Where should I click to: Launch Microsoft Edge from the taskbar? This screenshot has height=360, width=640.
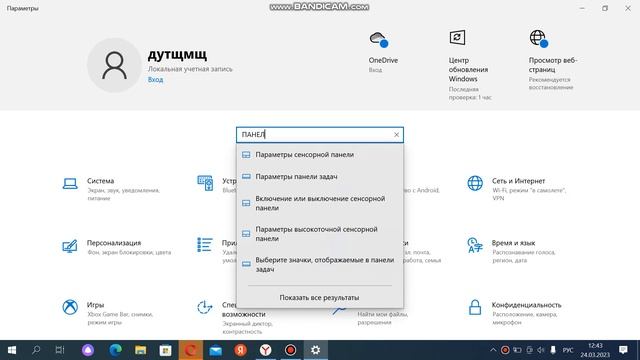(115, 350)
